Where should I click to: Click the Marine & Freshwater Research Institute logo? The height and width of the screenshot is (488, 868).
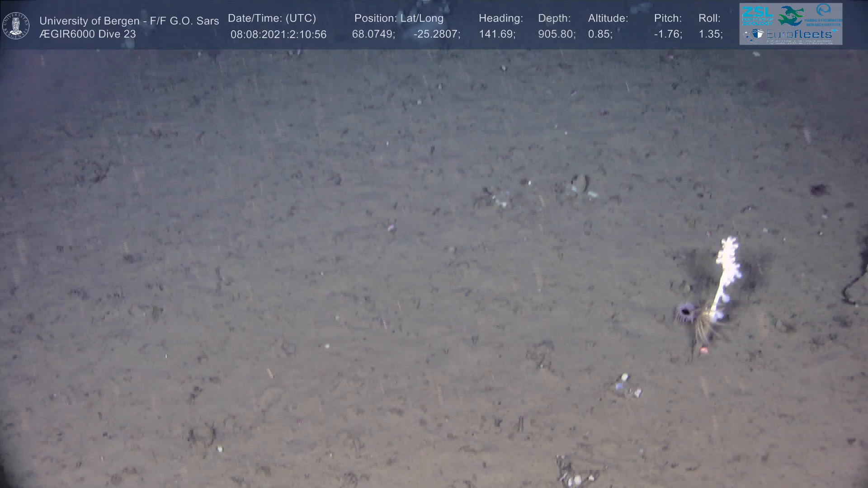823,14
